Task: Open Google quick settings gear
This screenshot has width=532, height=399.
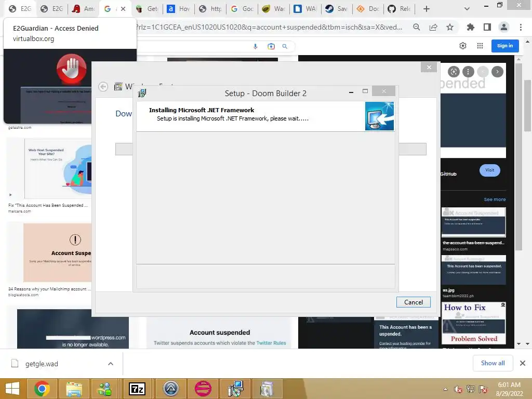Action: click(463, 46)
